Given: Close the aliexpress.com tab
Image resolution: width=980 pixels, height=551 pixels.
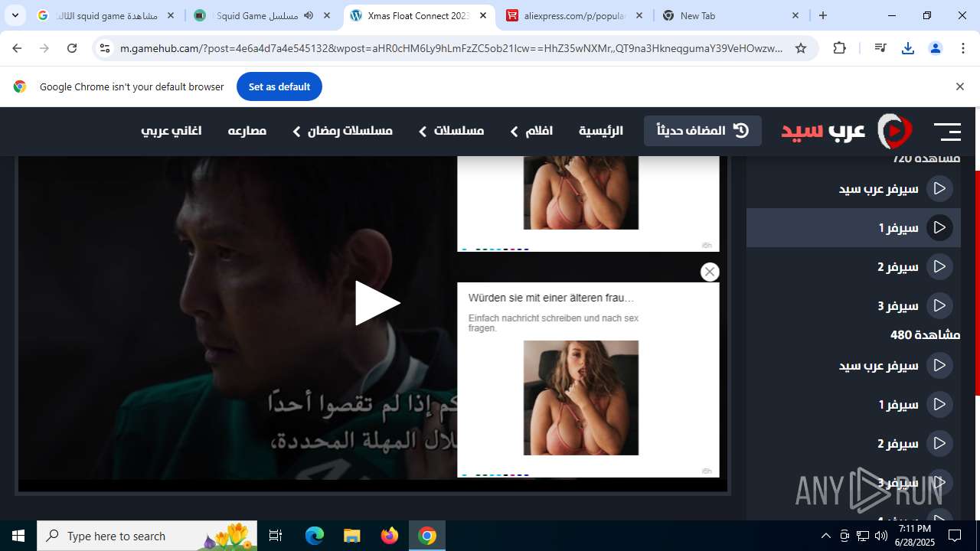Looking at the screenshot, I should 639,15.
